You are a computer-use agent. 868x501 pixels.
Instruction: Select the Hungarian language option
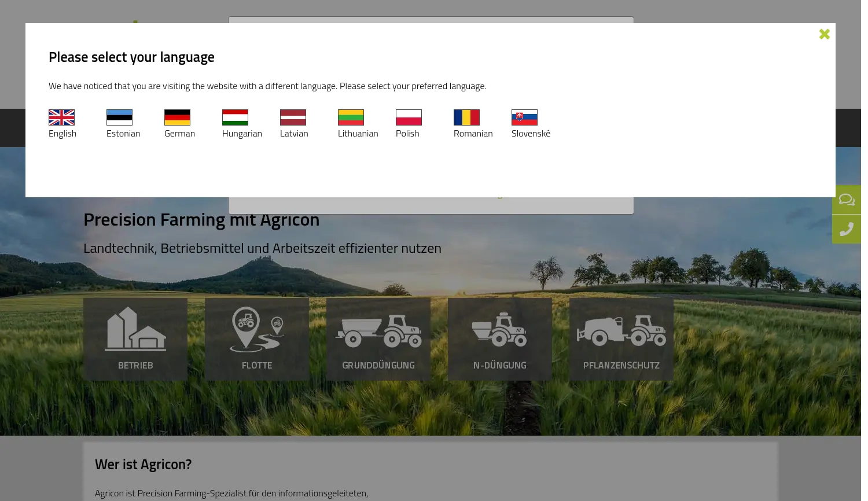coord(242,133)
